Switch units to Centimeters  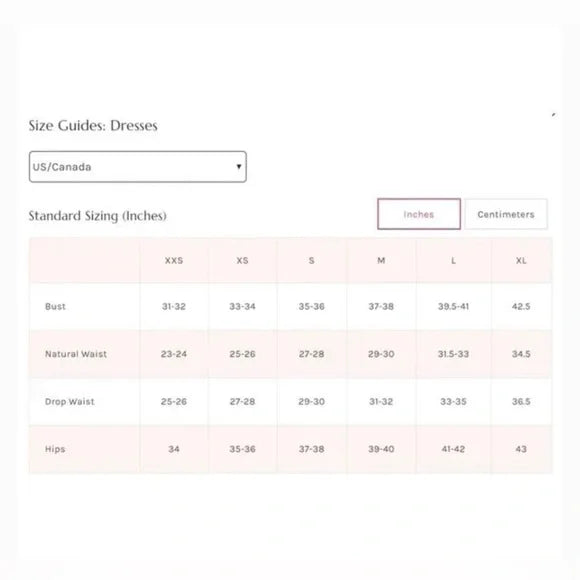tap(506, 214)
